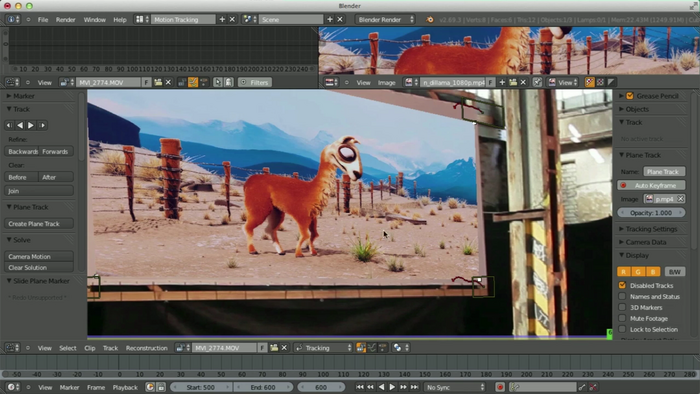Expand the Tracking Settings panel

[651, 229]
